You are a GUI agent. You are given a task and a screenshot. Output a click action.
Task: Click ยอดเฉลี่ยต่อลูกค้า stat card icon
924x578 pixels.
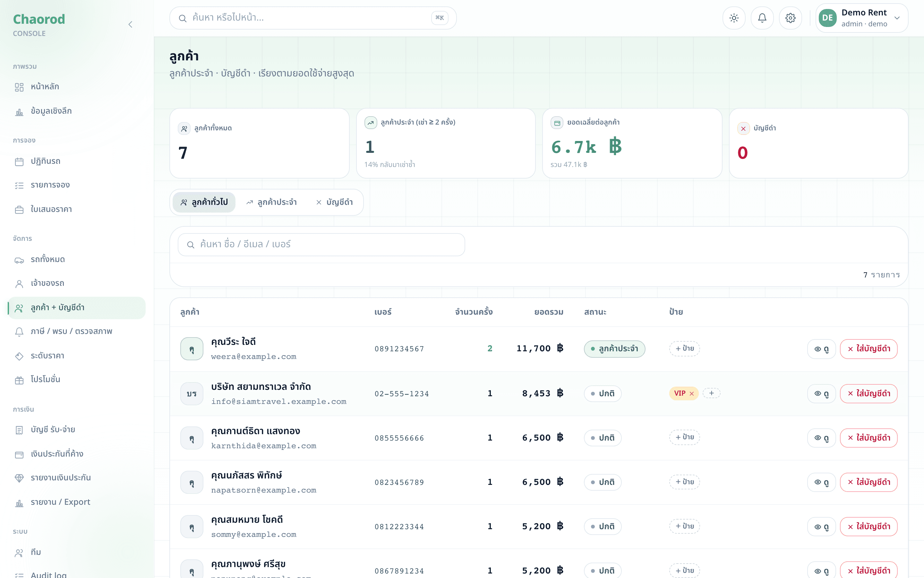click(557, 123)
